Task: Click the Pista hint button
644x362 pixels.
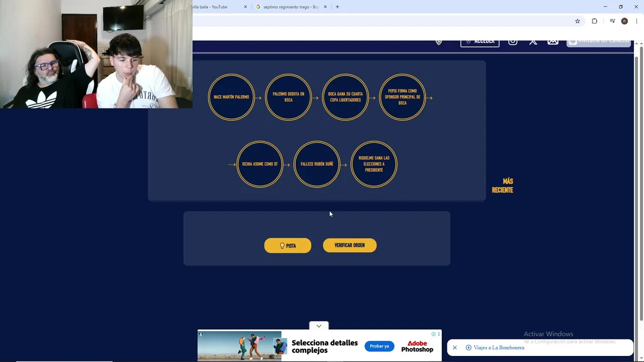Action: (288, 246)
